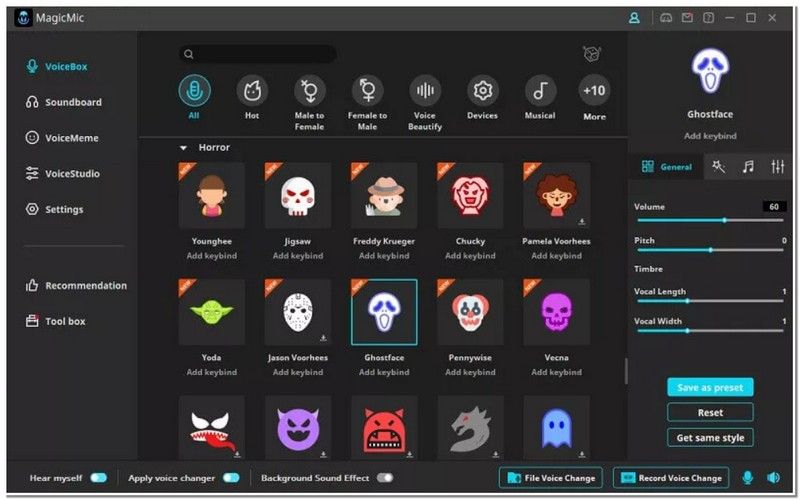Toggle the Hear myself switch
Viewport: 800px width, 500px height.
98,478
